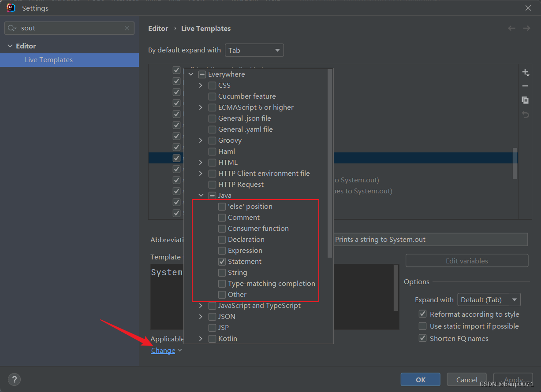Toggle the Java context checkbox
Viewport: 541px width, 392px height.
tap(212, 196)
